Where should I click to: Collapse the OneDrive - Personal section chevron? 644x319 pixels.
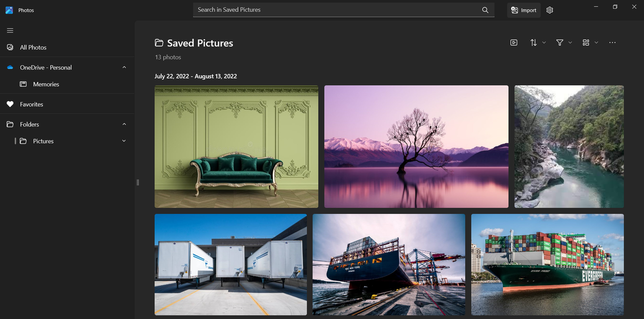click(x=124, y=67)
